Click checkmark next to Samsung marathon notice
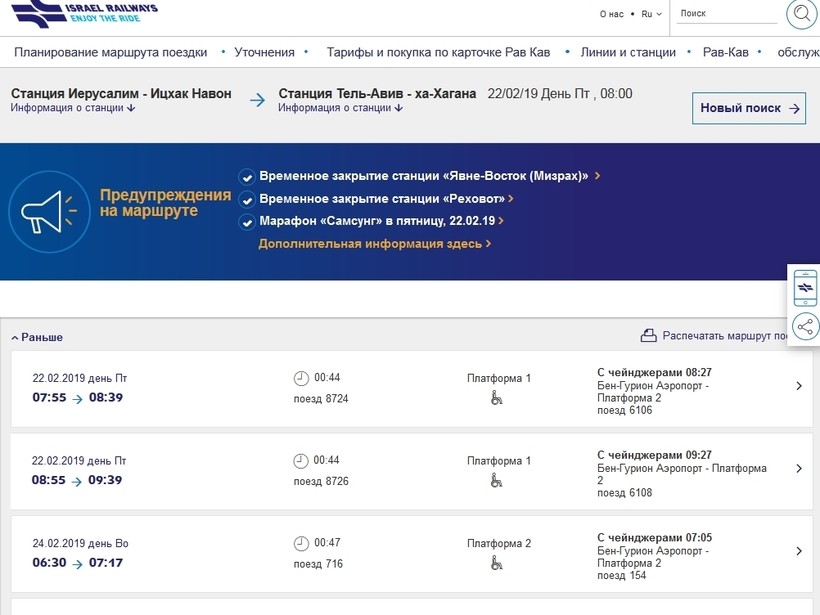820x615 pixels. [x=247, y=222]
